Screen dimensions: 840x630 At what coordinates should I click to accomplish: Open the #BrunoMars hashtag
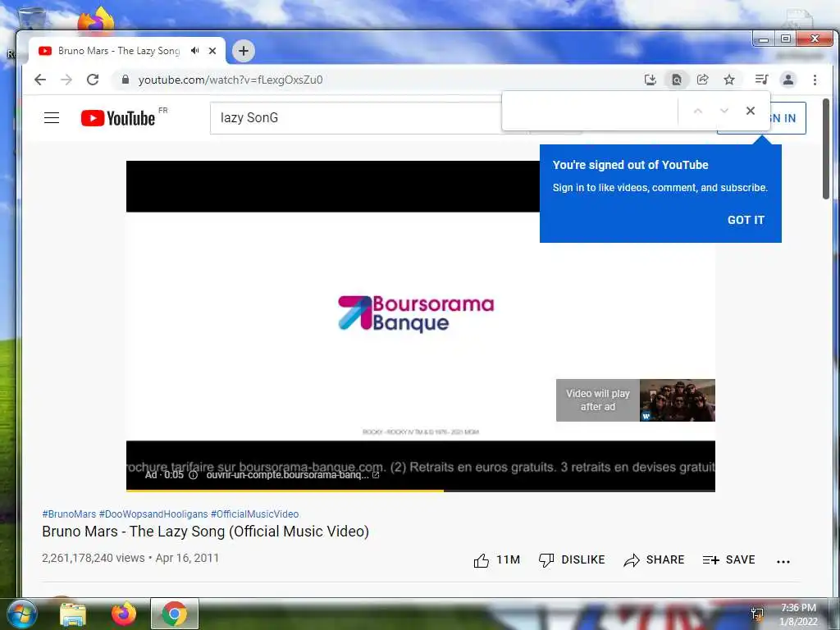point(69,514)
